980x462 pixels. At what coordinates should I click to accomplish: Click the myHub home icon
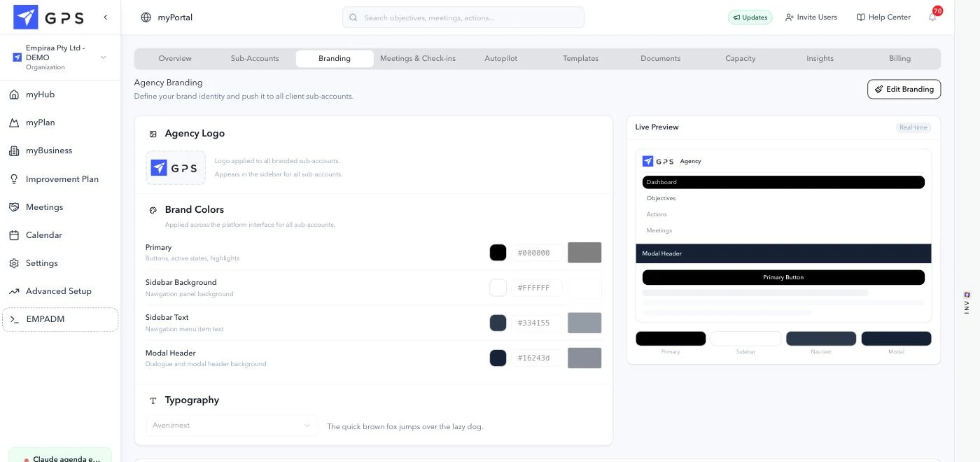point(14,94)
